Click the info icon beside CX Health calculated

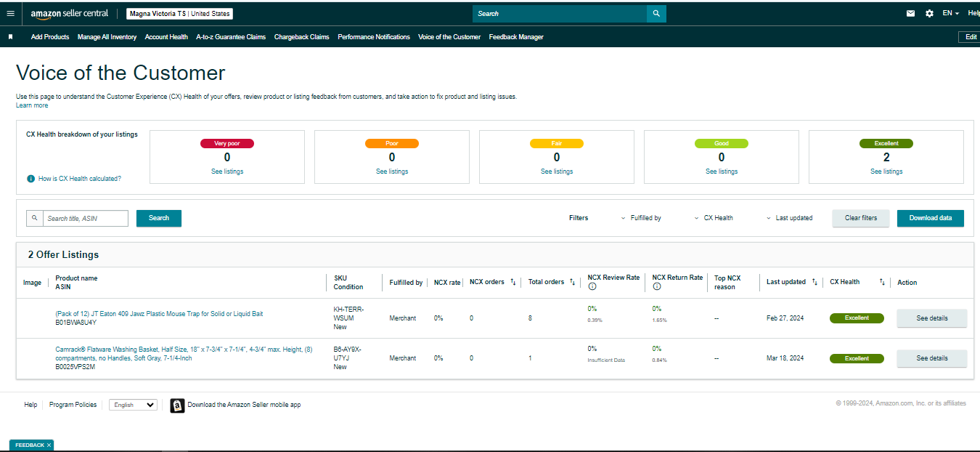[x=30, y=179]
